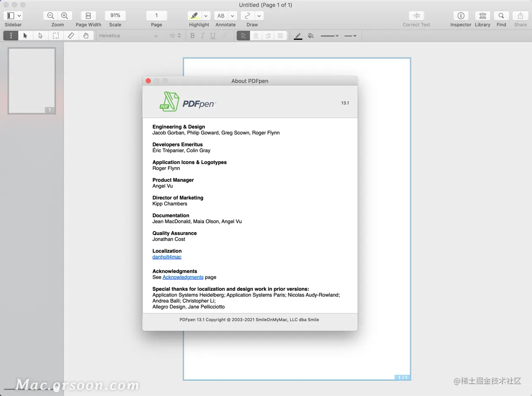This screenshot has height=396, width=532.
Task: Click the Developers Emeritus heading
Action: click(x=177, y=145)
